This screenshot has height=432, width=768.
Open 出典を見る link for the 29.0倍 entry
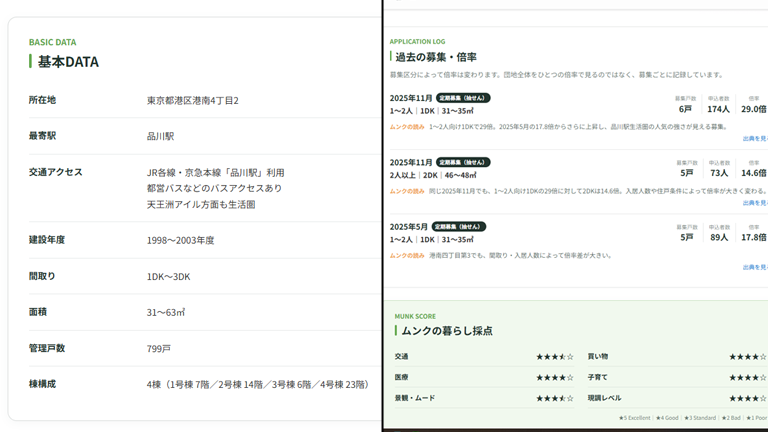[x=755, y=139]
